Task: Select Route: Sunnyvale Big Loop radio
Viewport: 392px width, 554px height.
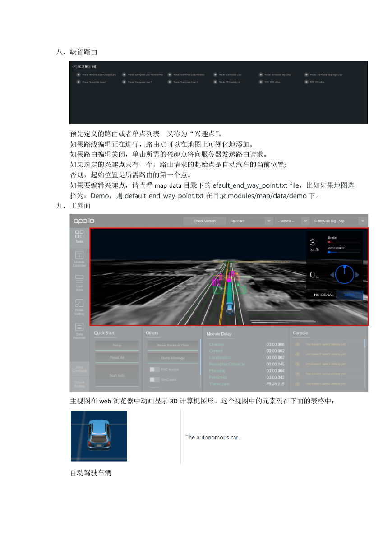Action: pyautogui.click(x=261, y=74)
